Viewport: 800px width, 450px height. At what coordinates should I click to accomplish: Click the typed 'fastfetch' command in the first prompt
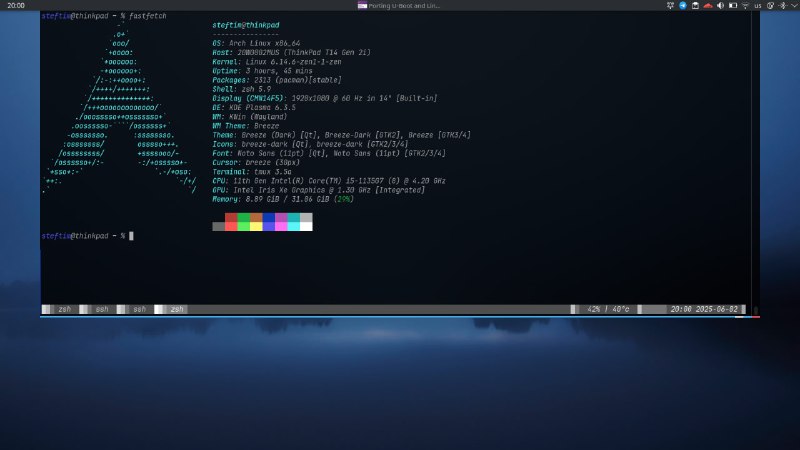click(148, 16)
